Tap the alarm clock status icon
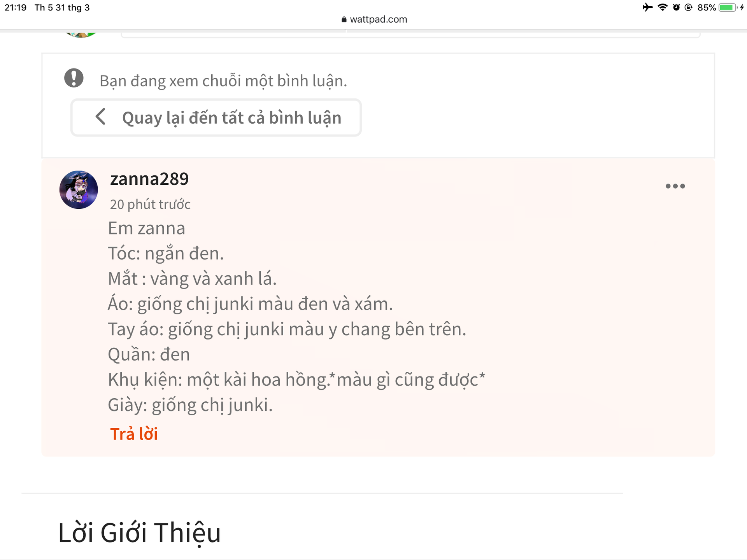The width and height of the screenshot is (747, 560). tap(676, 7)
